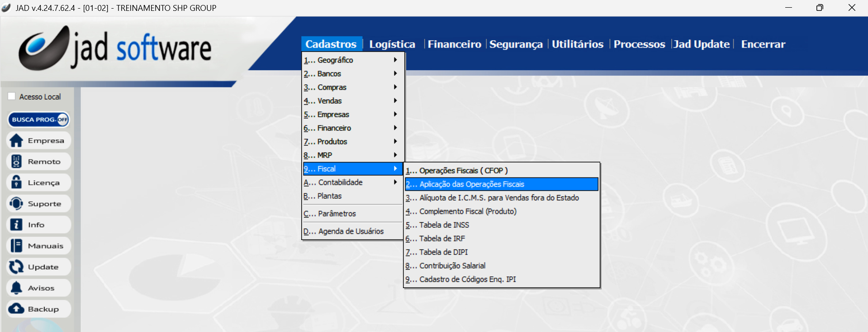Open Remoto via its remote-control icon
The height and width of the screenshot is (332, 868).
pos(16,162)
